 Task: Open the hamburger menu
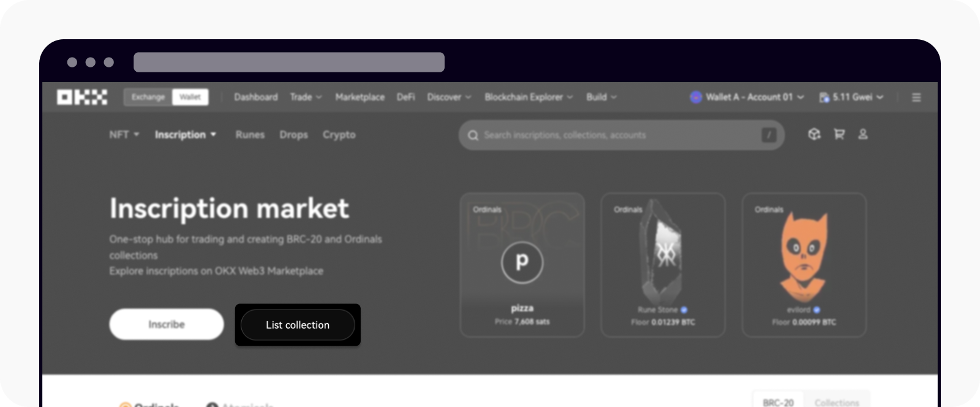click(916, 97)
